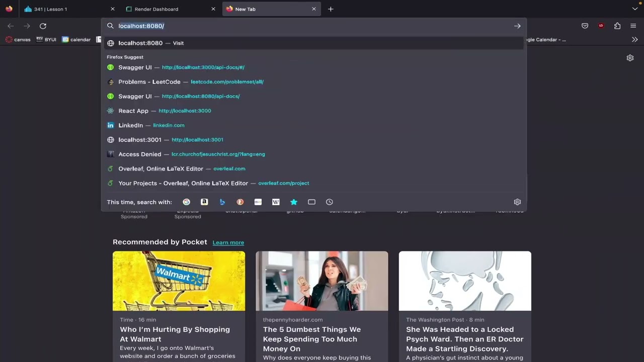Go back one page

(x=11, y=26)
